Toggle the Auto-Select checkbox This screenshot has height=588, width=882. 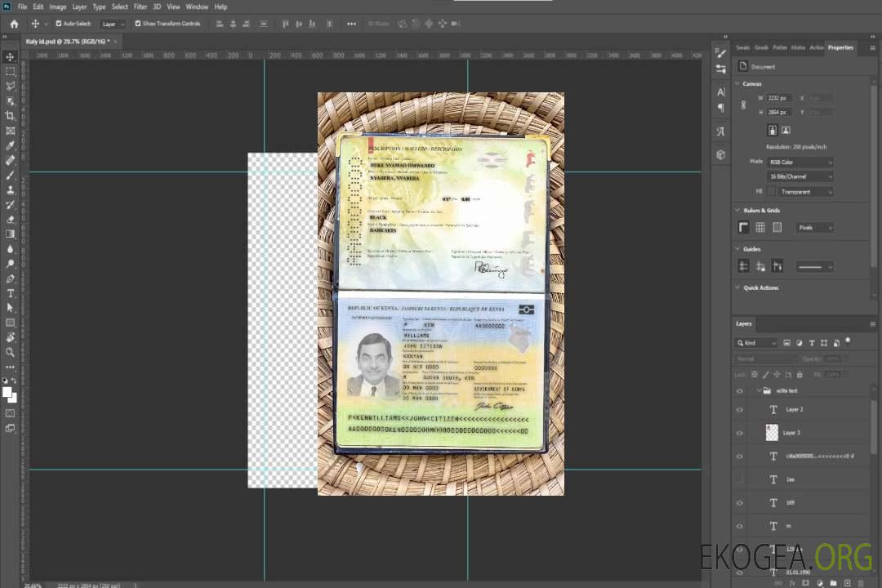tap(59, 24)
